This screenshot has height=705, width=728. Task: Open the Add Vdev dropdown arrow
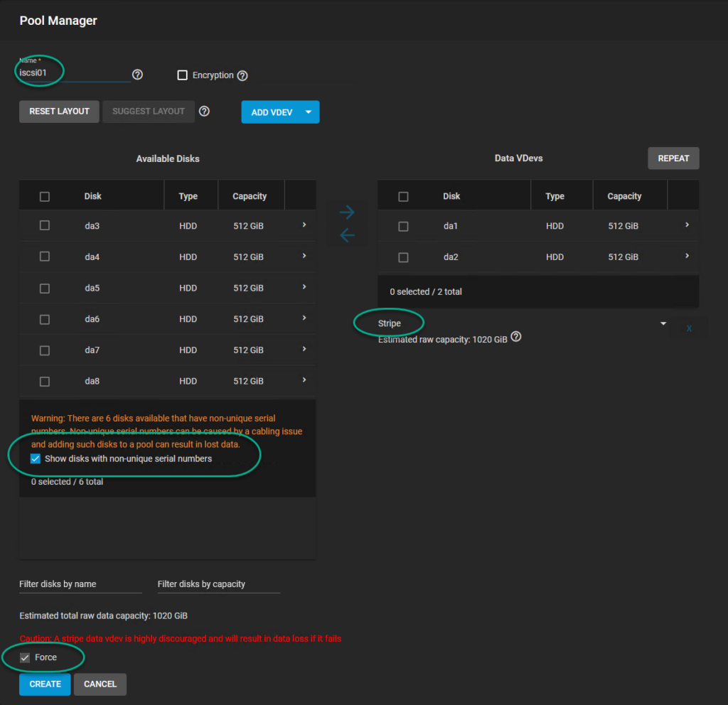point(309,112)
